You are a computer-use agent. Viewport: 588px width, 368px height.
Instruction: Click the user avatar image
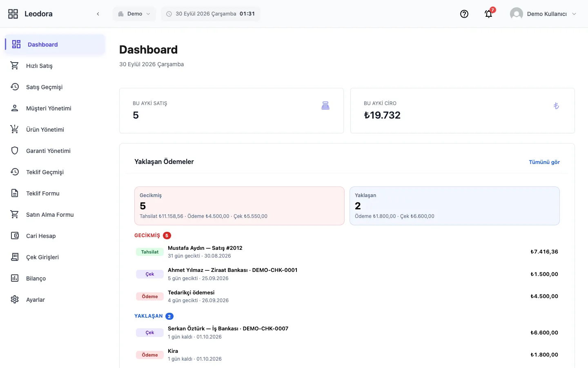(517, 14)
